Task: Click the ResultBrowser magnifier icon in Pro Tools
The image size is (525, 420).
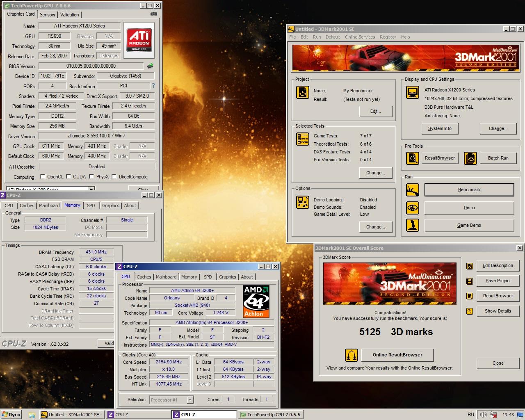Action: point(413,158)
